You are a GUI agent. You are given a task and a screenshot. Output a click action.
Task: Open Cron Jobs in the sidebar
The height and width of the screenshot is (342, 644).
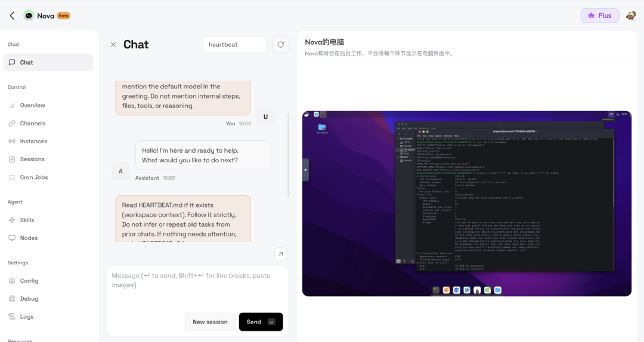coord(48,177)
